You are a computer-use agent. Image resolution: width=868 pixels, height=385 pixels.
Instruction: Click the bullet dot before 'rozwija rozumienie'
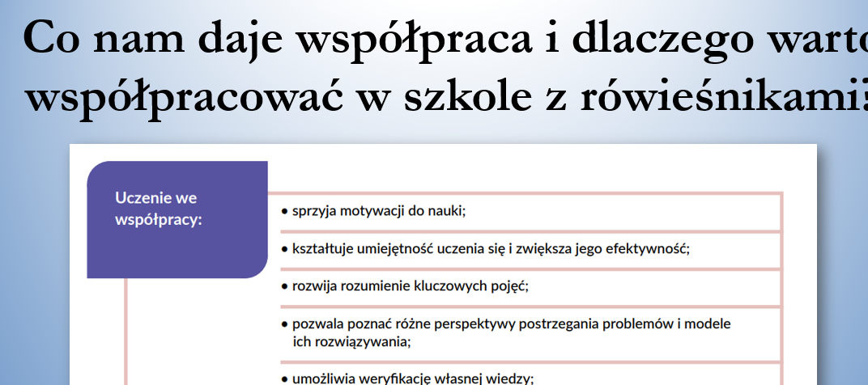[285, 286]
